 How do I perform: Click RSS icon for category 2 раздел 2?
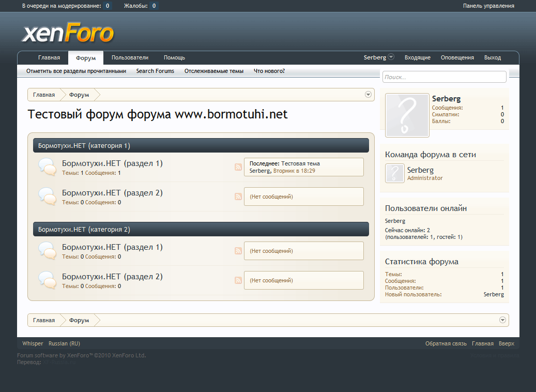point(238,280)
